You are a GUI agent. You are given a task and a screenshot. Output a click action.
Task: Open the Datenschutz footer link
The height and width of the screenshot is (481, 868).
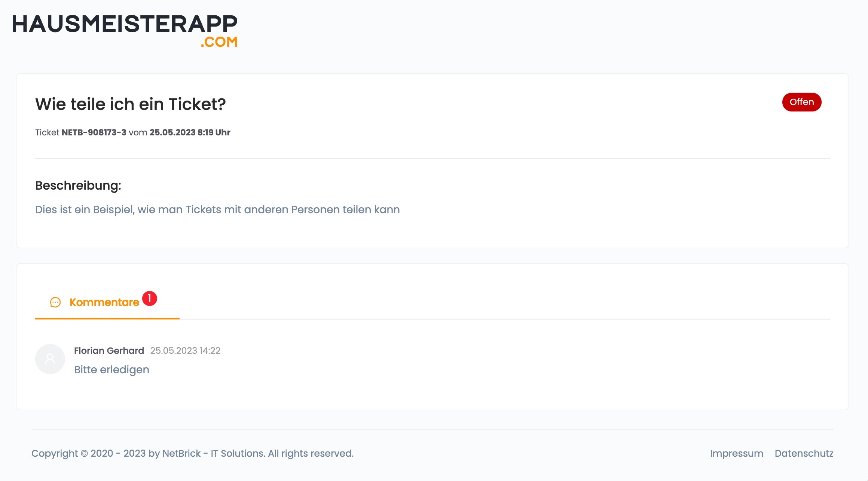pos(804,453)
